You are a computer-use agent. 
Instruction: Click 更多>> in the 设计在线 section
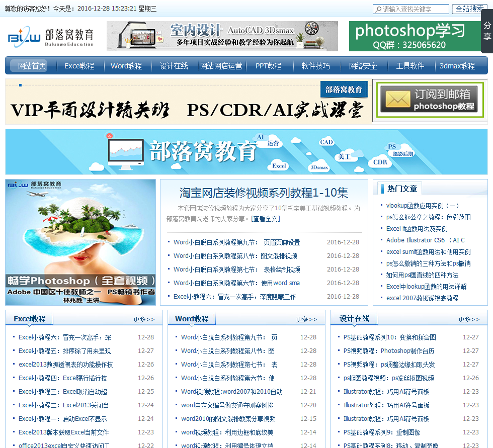tap(469, 319)
